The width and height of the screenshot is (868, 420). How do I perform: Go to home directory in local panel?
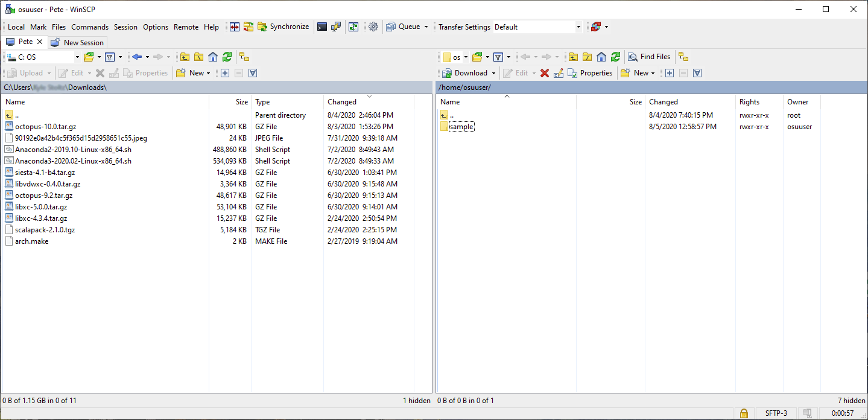tap(214, 57)
